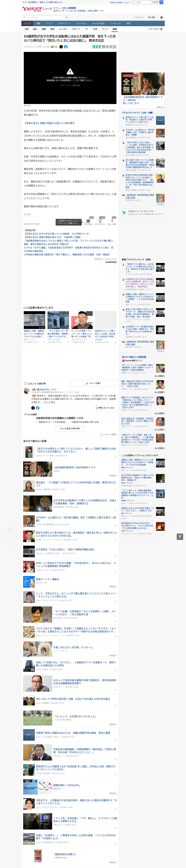Open the ランキング navigation tab
Viewport: 186px width, 868px height.
click(x=115, y=23)
